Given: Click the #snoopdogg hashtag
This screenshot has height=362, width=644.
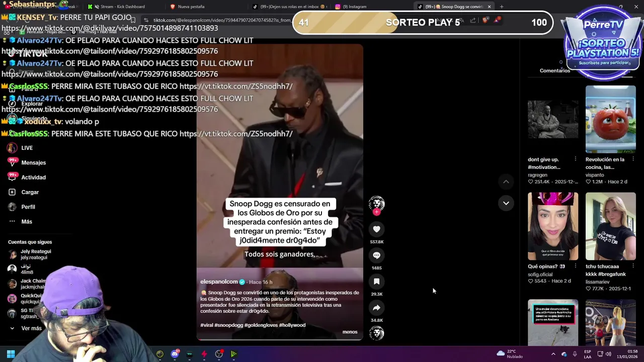Looking at the screenshot, I should [x=229, y=325].
